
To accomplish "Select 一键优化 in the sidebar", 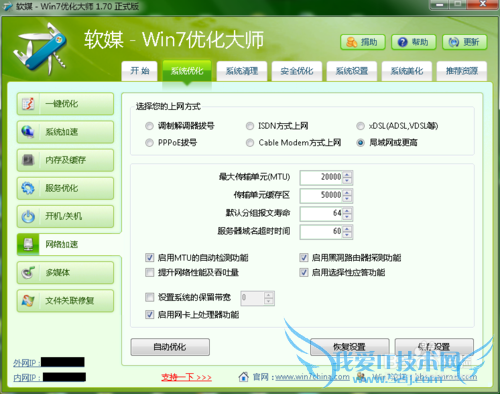I will [65, 104].
